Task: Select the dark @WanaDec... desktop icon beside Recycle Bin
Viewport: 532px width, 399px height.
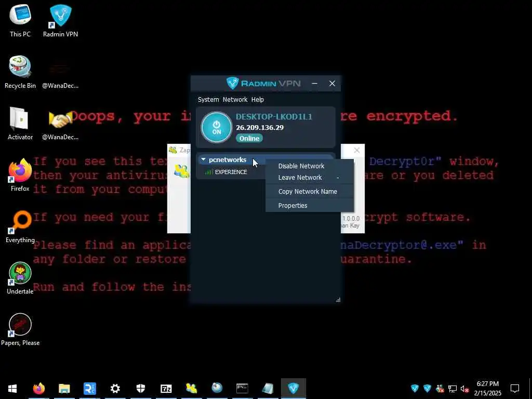Action: [x=60, y=72]
